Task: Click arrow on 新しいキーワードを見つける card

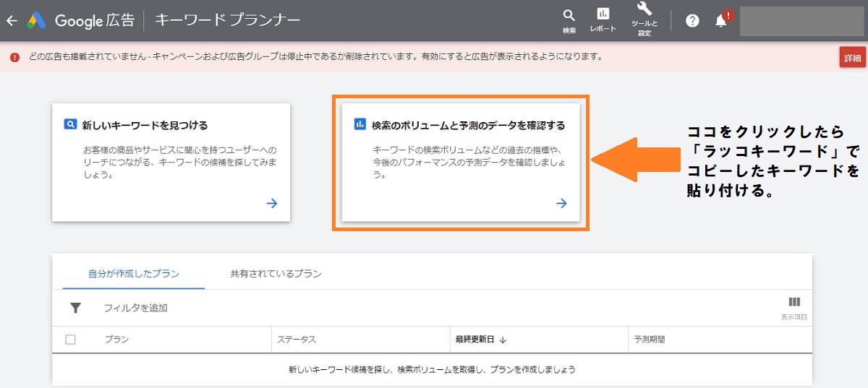Action: [x=272, y=204]
